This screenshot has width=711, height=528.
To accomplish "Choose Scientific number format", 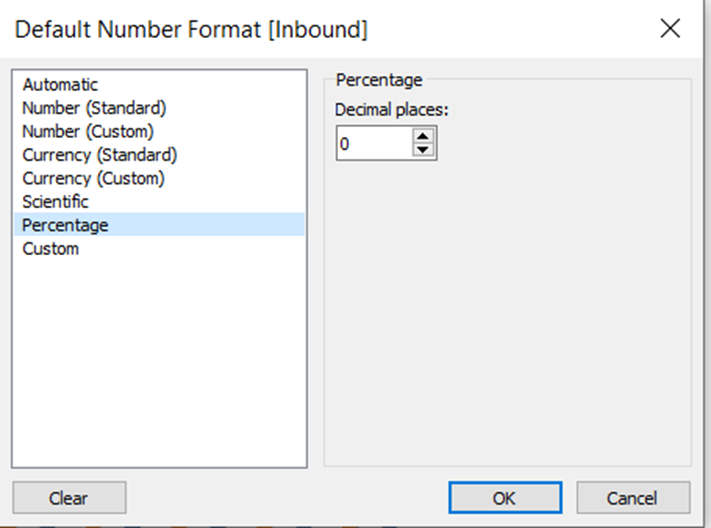I will pyautogui.click(x=55, y=201).
